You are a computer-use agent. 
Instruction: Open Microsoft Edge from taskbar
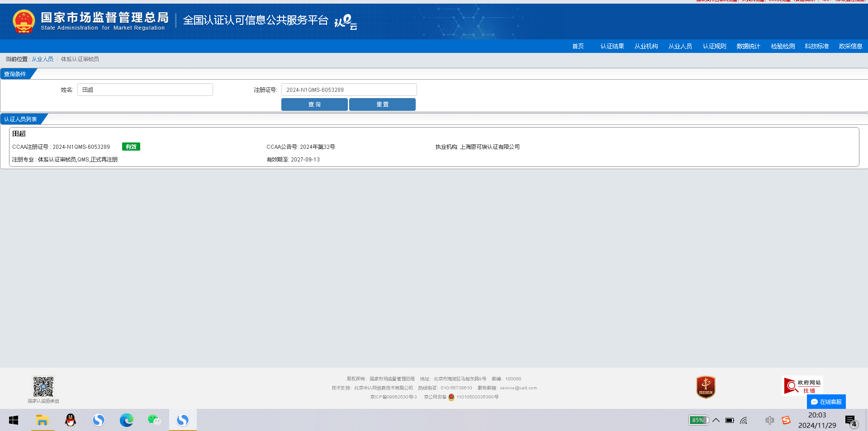[x=126, y=420]
